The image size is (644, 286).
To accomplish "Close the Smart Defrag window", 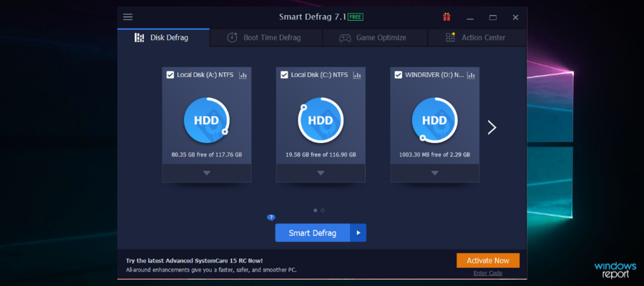I will pyautogui.click(x=515, y=17).
